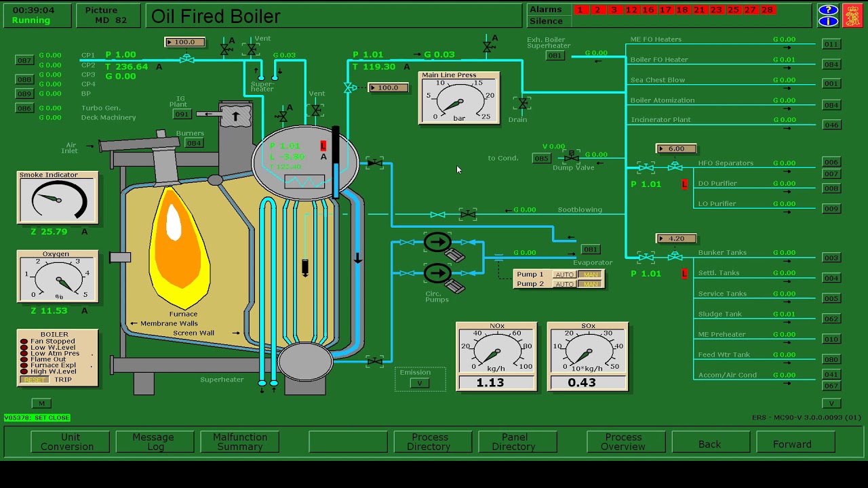868x488 pixels.
Task: Click the Bunker Tanks line shutoff valve
Action: 646,257
